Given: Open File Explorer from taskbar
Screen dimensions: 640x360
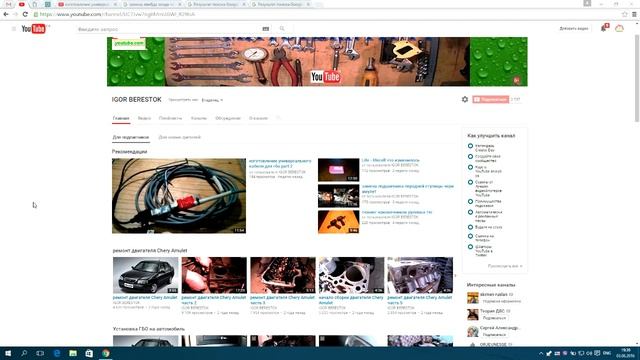Looking at the screenshot, I should pos(73,353).
